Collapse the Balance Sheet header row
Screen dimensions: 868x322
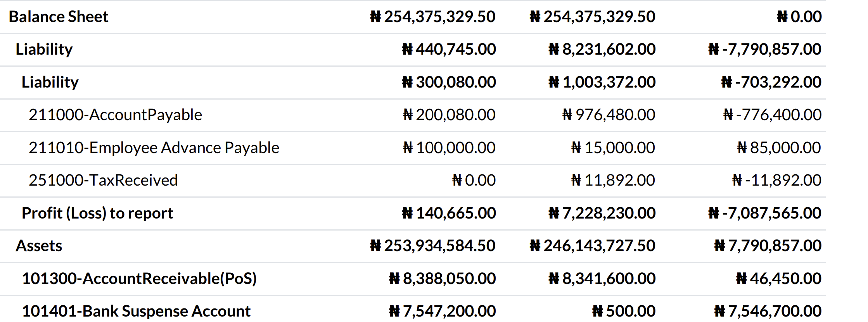pos(58,17)
